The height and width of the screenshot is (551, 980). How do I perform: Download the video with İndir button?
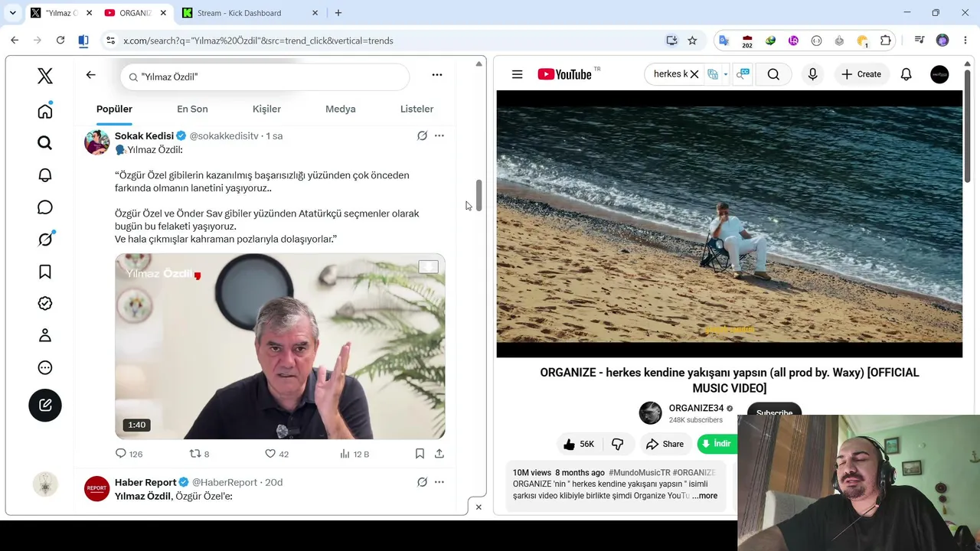pos(717,444)
